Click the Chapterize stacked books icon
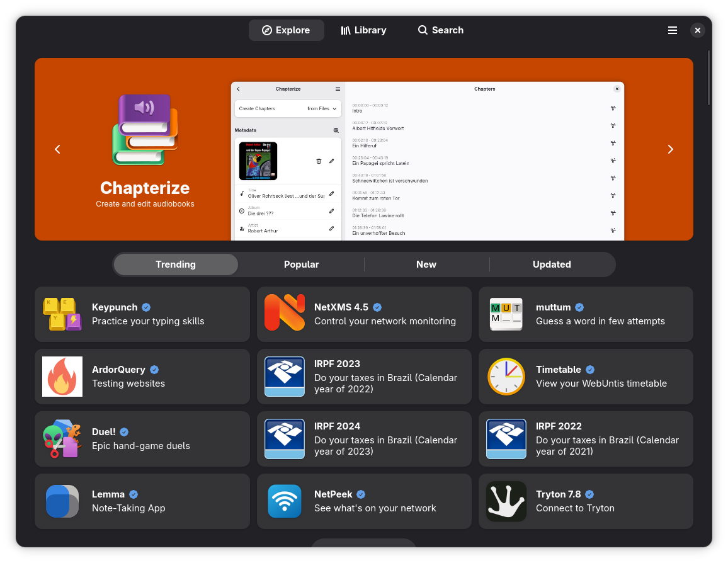This screenshot has height=563, width=728. pyautogui.click(x=145, y=130)
